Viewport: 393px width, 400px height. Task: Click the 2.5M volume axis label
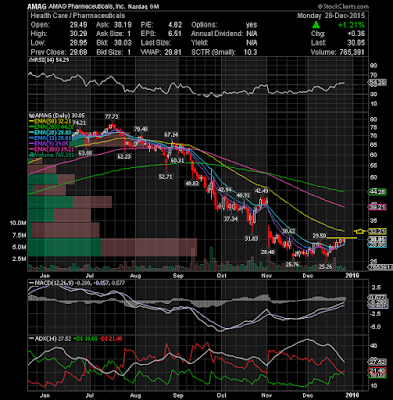20,259
